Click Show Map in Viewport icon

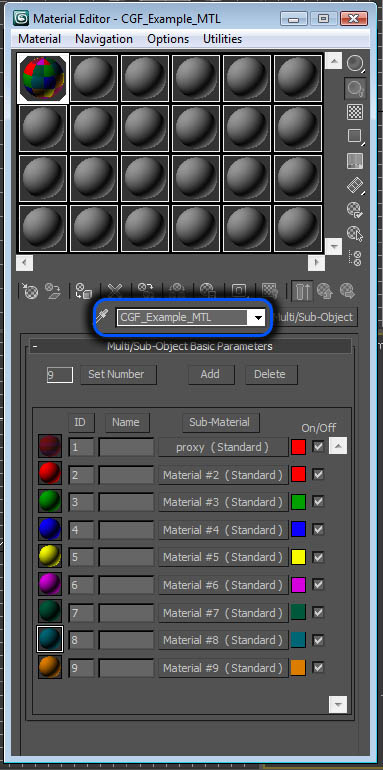click(270, 291)
